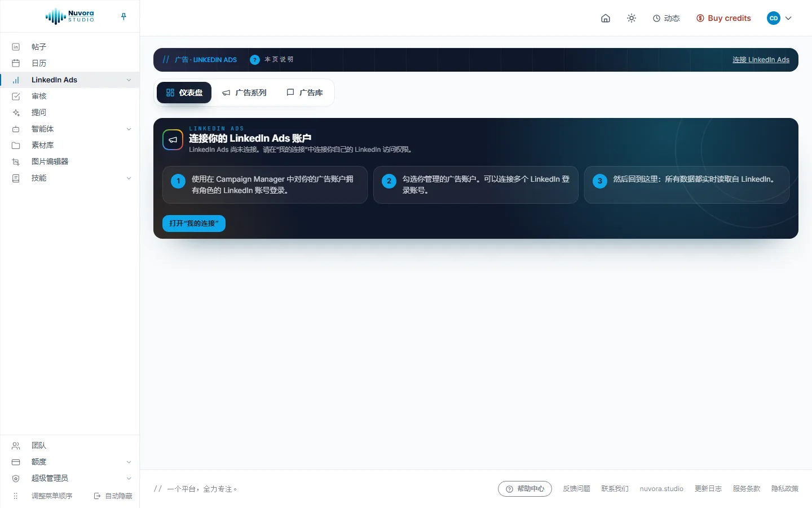This screenshot has width=812, height=508.
Task: Click the 反馈问题 footer link
Action: [576, 489]
